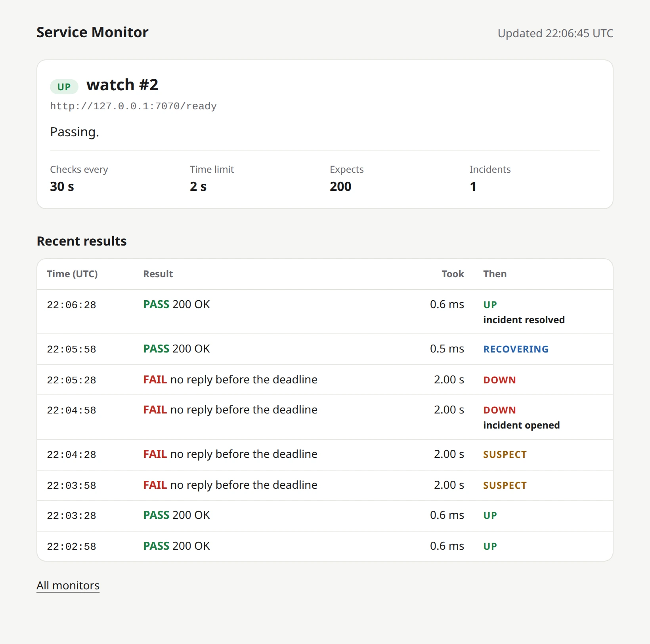Click the incident resolved note
The width and height of the screenshot is (650, 644).
(524, 320)
